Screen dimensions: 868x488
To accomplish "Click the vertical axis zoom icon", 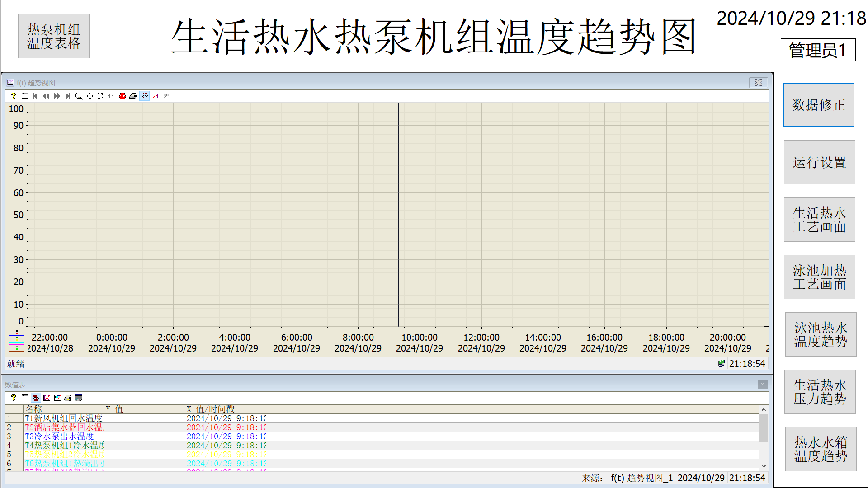I will click(100, 96).
